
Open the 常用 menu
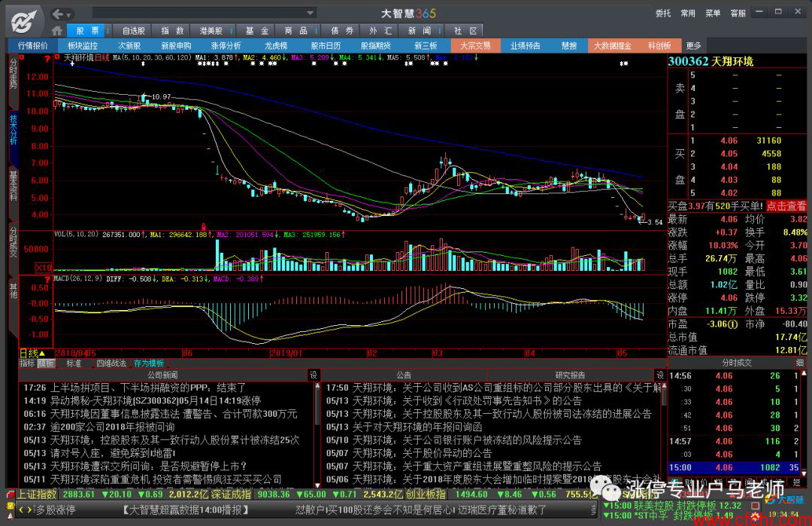pyautogui.click(x=688, y=14)
